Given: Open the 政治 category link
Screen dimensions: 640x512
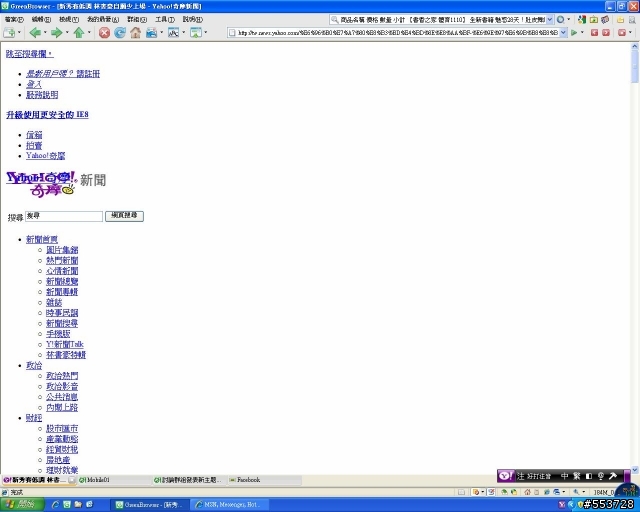Looking at the screenshot, I should pyautogui.click(x=34, y=365).
